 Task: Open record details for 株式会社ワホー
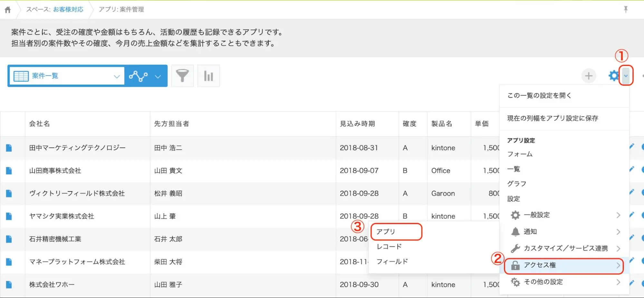tap(9, 284)
